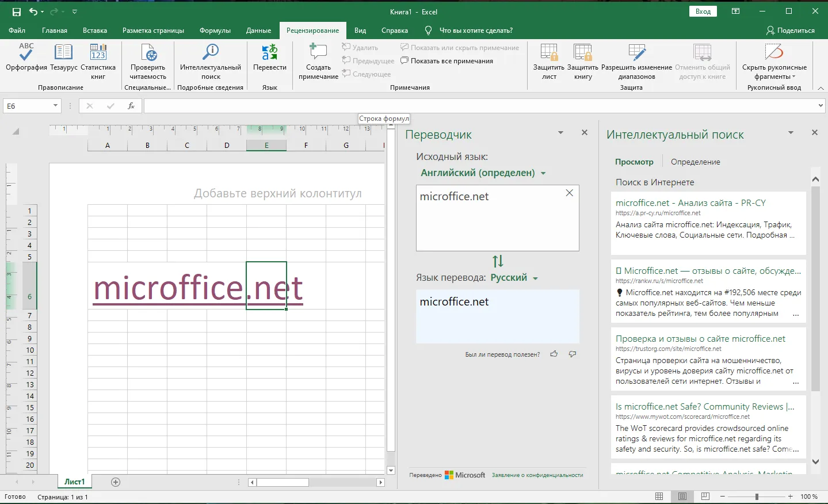Viewport: 828px width, 504px height.
Task: Open the Русский target language dropdown
Action: [514, 277]
